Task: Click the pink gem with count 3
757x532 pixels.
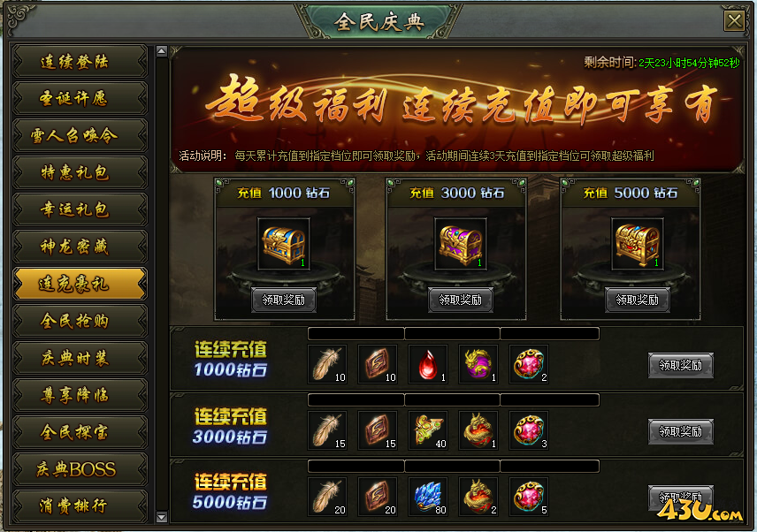Action: [529, 430]
